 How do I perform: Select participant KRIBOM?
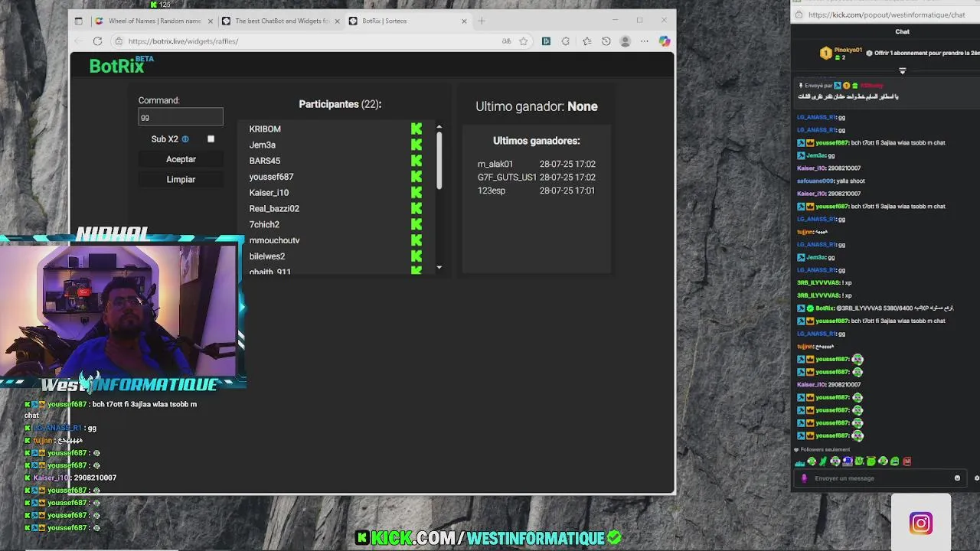265,129
